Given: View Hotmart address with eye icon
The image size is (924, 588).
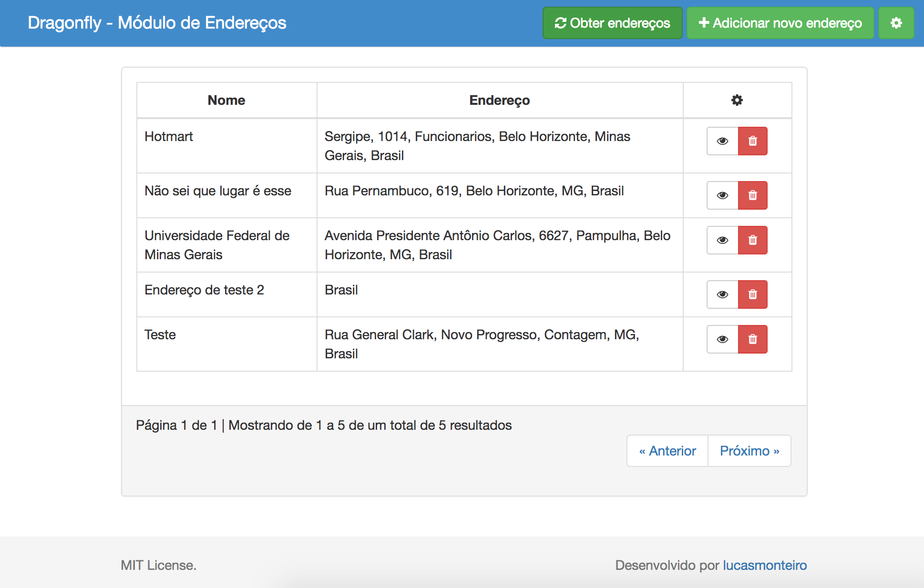Looking at the screenshot, I should click(x=722, y=141).
